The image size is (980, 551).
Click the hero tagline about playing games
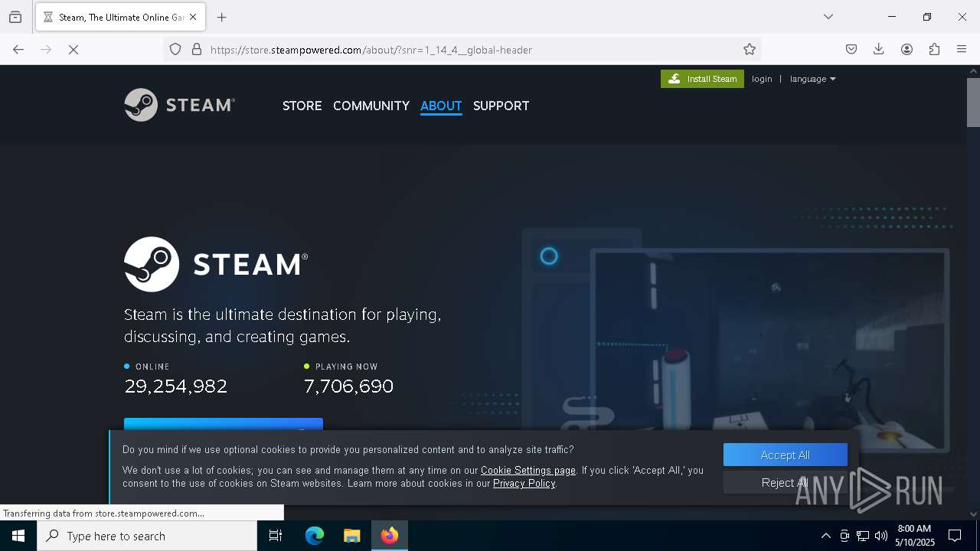(283, 325)
